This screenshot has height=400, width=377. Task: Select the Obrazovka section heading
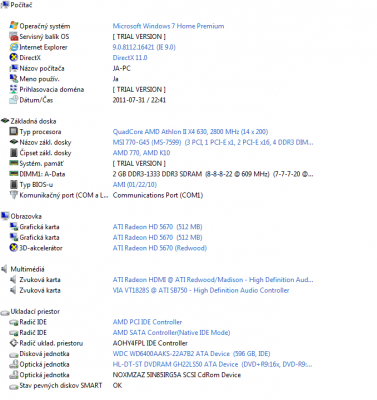pos(26,216)
